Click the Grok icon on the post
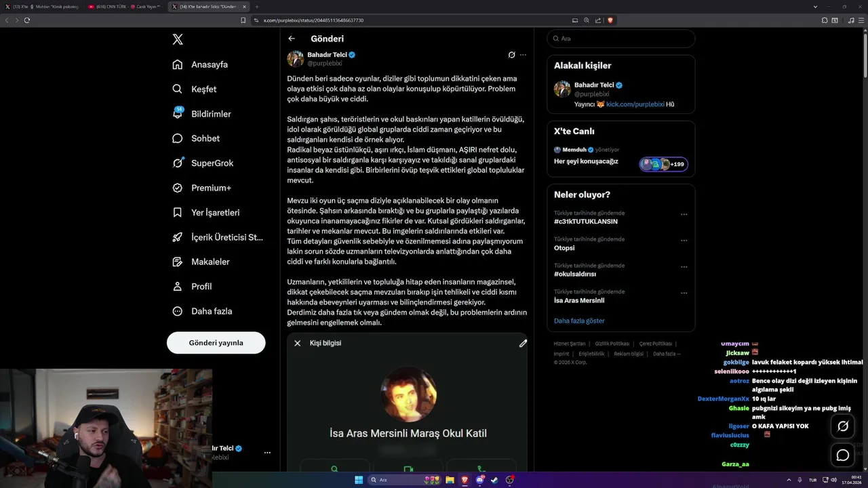 (512, 55)
